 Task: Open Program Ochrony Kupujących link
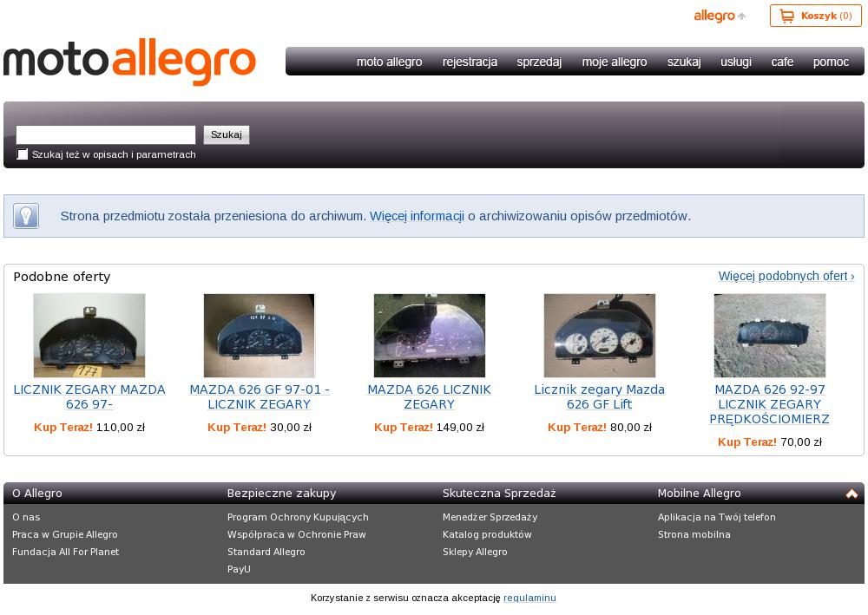coord(298,517)
